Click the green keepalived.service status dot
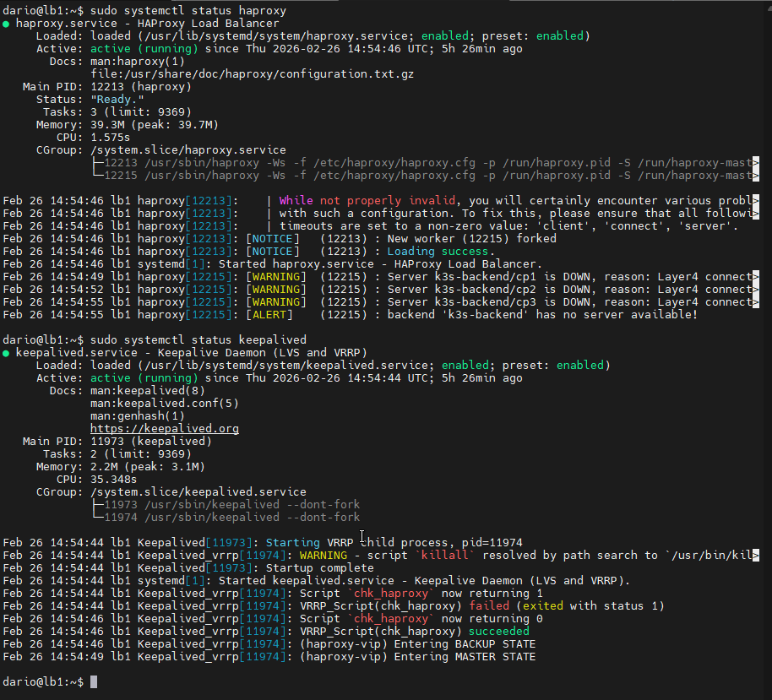The height and width of the screenshot is (700, 772). point(7,352)
